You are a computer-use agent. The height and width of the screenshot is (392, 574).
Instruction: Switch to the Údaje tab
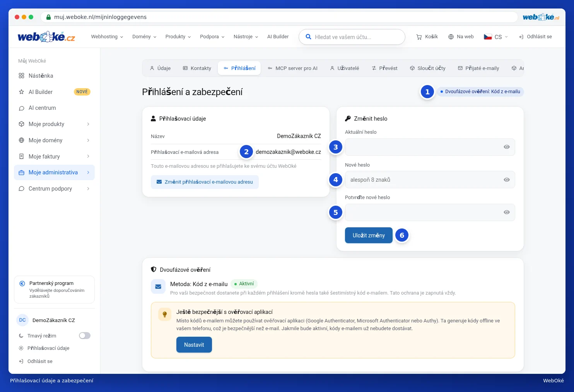[x=161, y=68]
